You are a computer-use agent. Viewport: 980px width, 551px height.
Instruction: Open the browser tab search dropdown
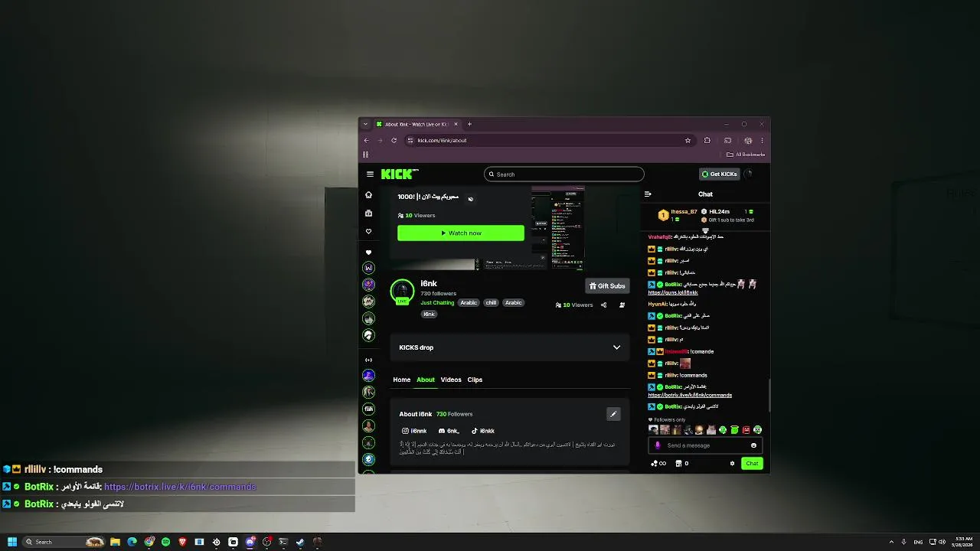point(365,124)
